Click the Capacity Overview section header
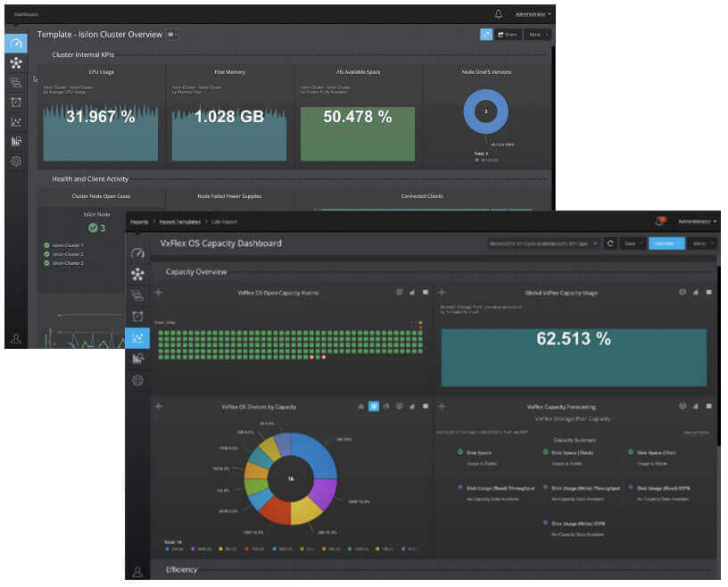 (x=196, y=272)
